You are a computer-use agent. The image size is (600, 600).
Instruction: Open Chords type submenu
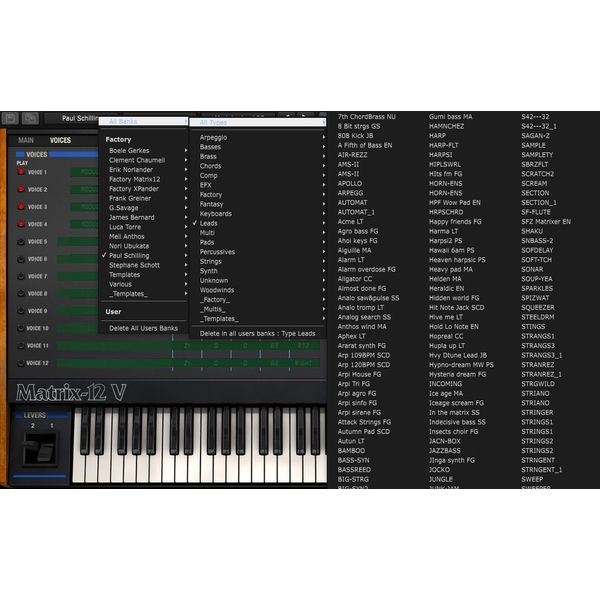(258, 166)
